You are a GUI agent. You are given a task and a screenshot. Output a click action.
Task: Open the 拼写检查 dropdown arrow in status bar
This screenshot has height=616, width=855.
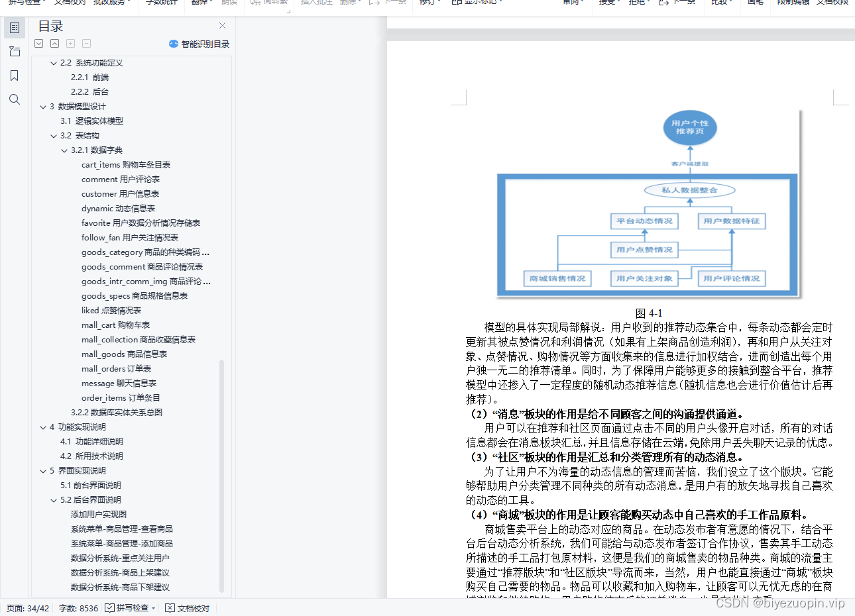tap(154, 608)
